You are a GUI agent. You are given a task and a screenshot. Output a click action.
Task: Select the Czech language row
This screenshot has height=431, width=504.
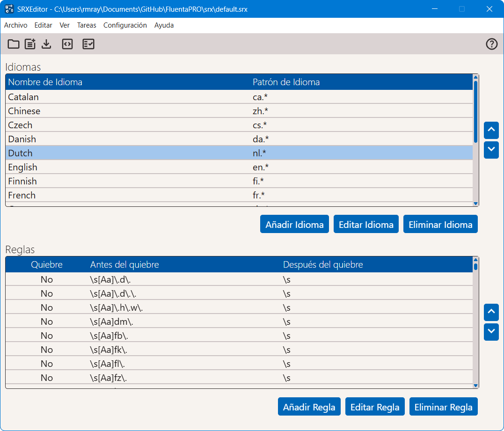[x=239, y=125]
